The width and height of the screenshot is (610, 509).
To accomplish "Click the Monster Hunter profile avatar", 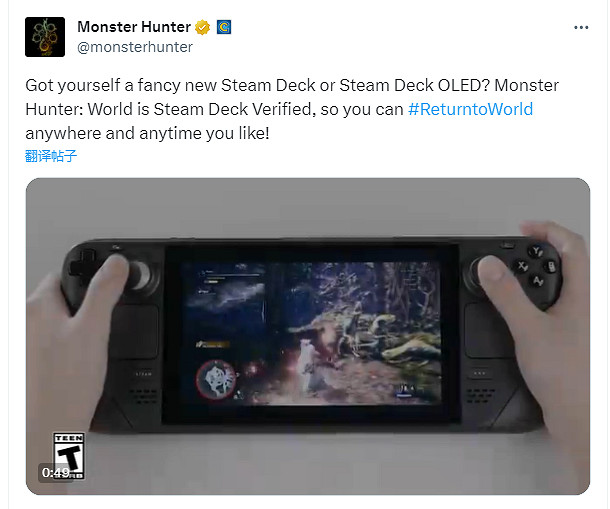I will coord(45,37).
